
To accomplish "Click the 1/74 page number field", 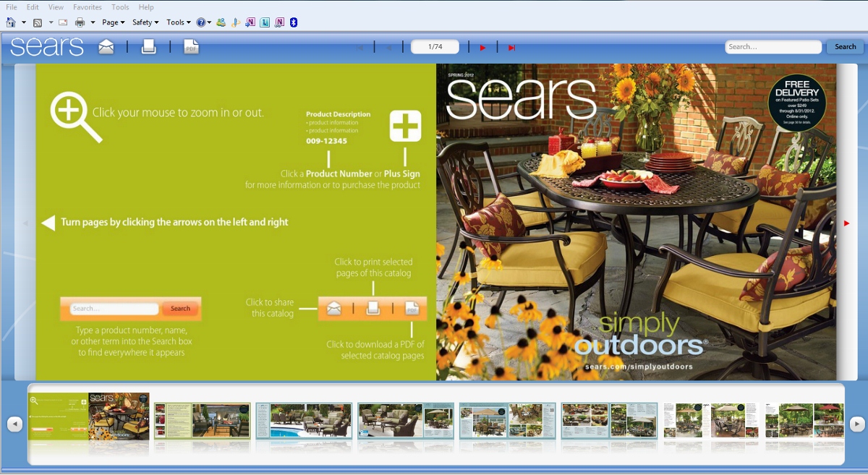I will pyautogui.click(x=435, y=47).
